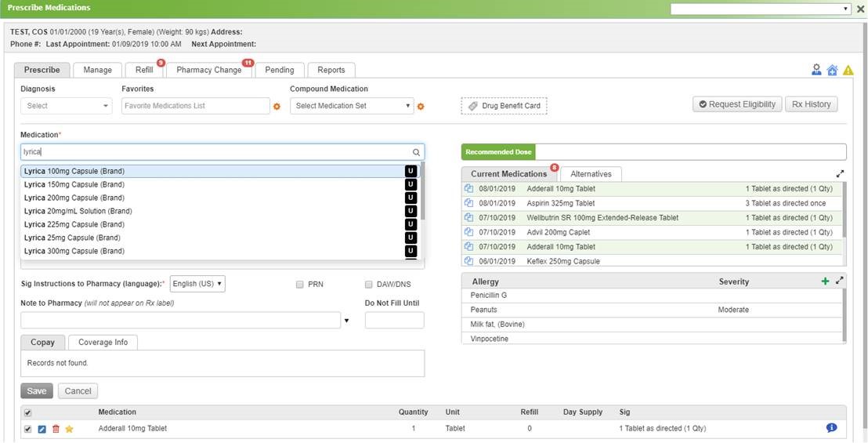
Task: Click blue info icon in Adderall row
Action: [x=831, y=427]
